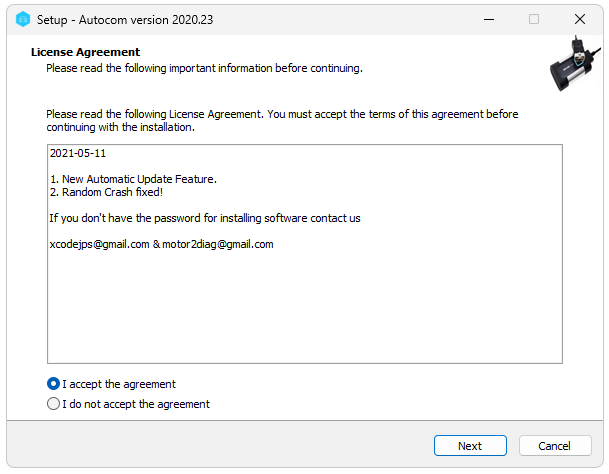Click the 2021-05-11 date line in license text
The height and width of the screenshot is (474, 609).
[78, 153]
